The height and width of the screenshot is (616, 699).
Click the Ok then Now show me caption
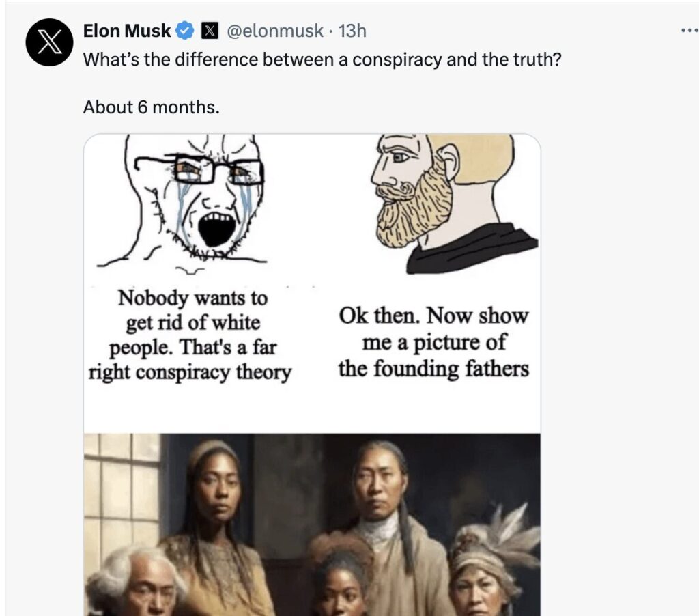tap(433, 341)
